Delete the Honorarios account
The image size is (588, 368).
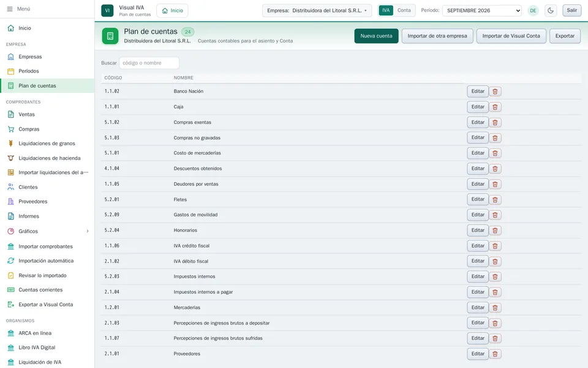tap(495, 231)
